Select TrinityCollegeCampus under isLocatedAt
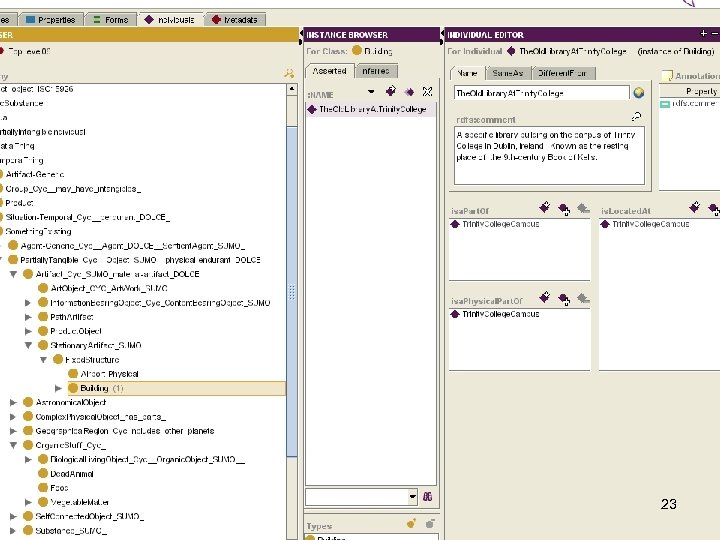Screen dimensions: 720x540 [650, 224]
